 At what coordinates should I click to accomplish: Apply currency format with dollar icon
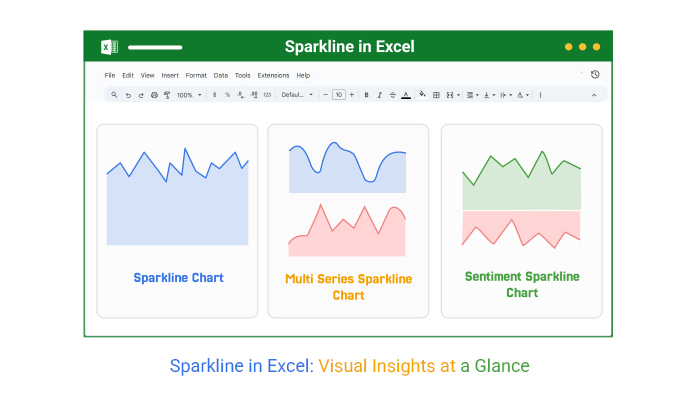pyautogui.click(x=214, y=95)
